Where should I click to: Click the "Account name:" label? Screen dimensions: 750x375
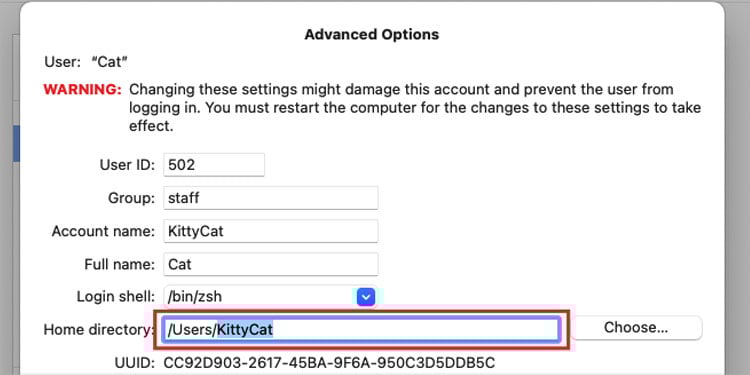click(103, 232)
